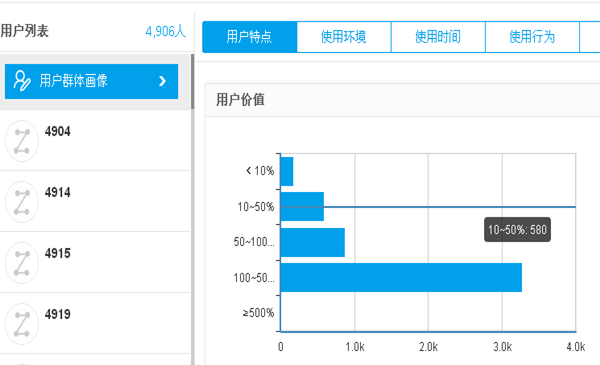Expand the 用户群体画像 chevron arrow
Screen dimensions: 600x365
(162, 81)
